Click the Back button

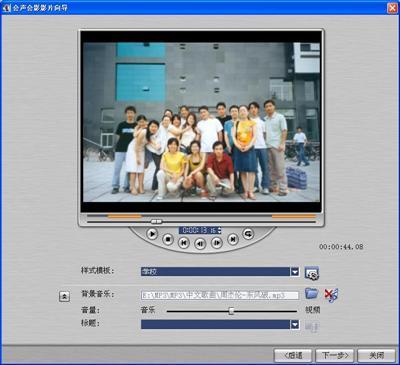[293, 355]
